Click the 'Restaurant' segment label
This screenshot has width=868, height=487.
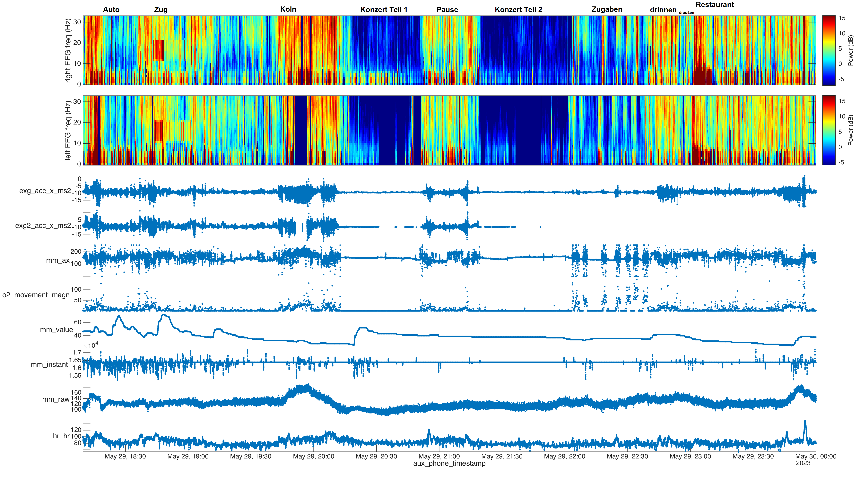tap(715, 5)
